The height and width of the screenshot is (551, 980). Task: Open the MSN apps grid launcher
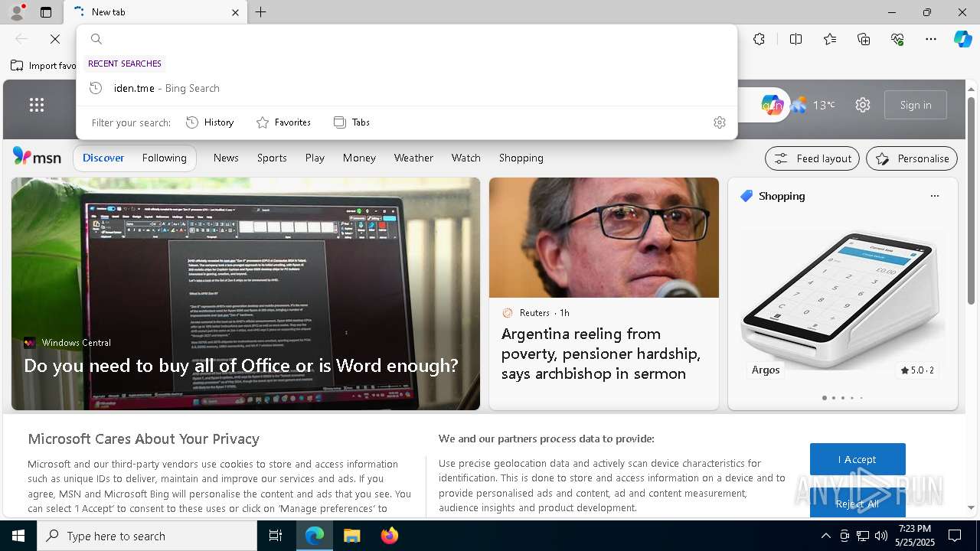[x=37, y=105]
